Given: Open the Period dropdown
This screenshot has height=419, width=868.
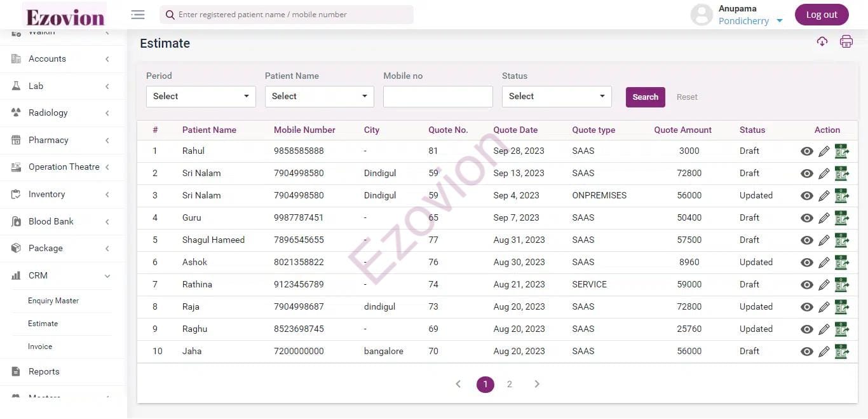Looking at the screenshot, I should tap(201, 97).
